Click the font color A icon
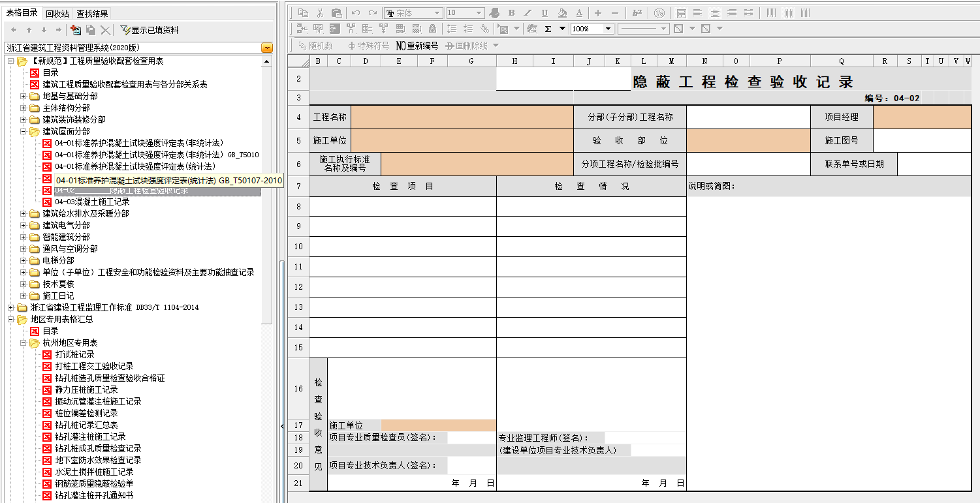980x503 pixels. (579, 13)
